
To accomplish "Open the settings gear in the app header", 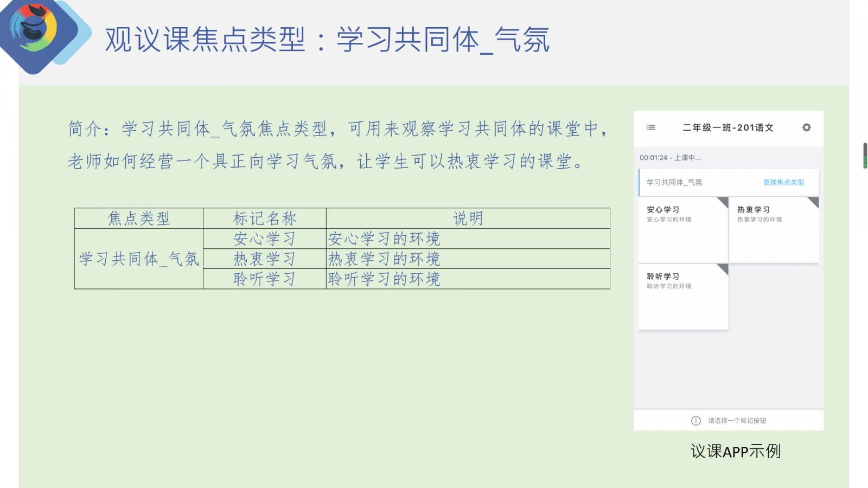I will click(x=806, y=127).
